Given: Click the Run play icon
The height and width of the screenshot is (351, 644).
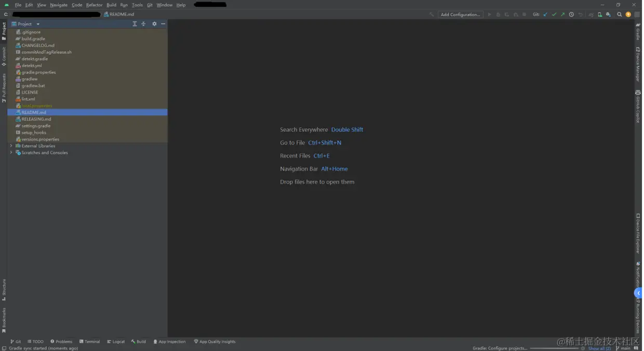Looking at the screenshot, I should tap(489, 15).
